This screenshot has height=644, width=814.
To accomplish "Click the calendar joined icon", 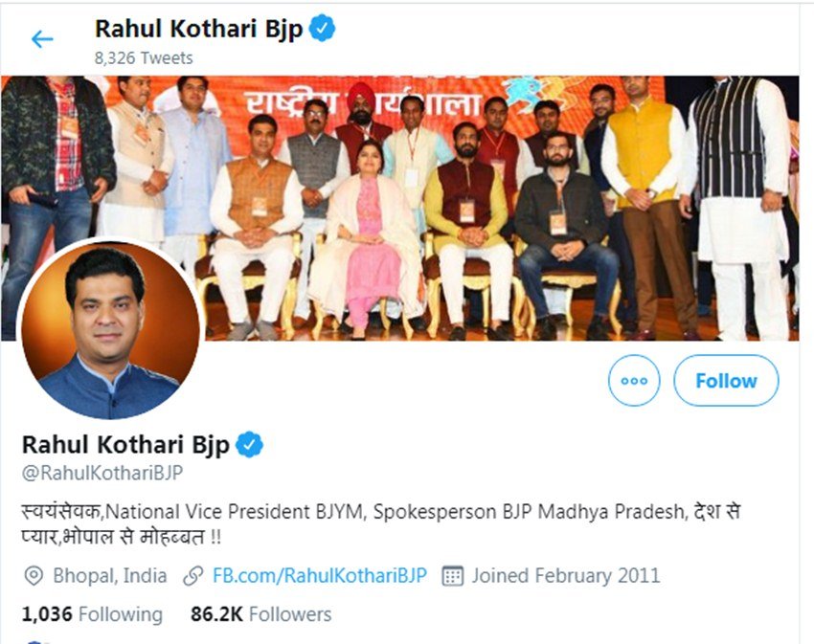I will (453, 576).
